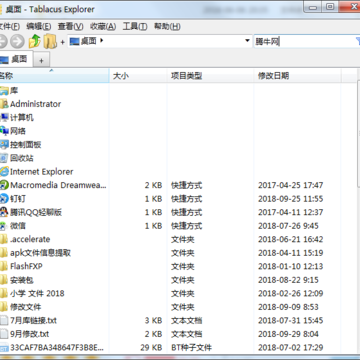
Task: Open the 工具(T) menu
Action: [x=135, y=26]
